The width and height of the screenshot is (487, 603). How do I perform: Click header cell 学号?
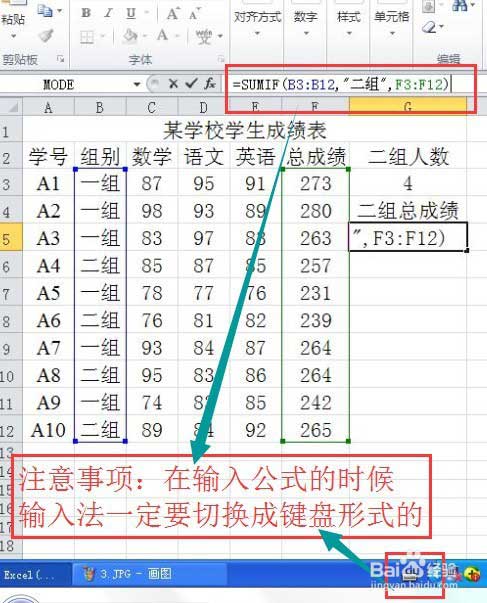tap(48, 157)
